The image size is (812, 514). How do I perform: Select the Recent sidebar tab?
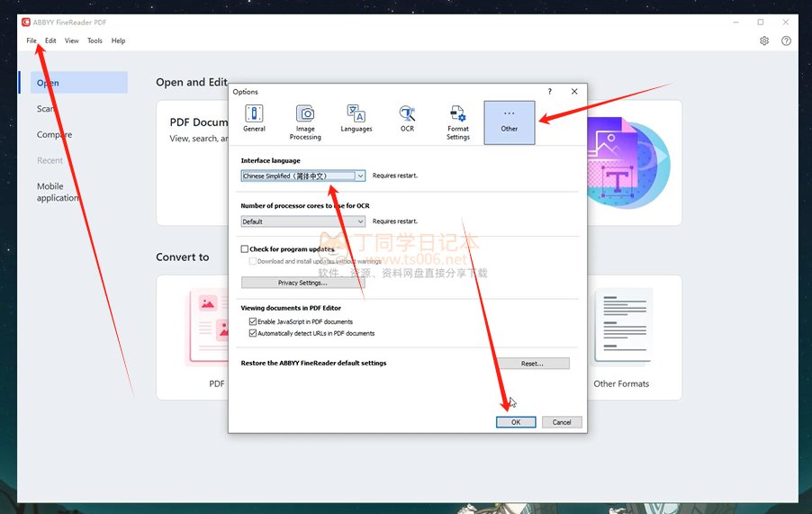50,160
